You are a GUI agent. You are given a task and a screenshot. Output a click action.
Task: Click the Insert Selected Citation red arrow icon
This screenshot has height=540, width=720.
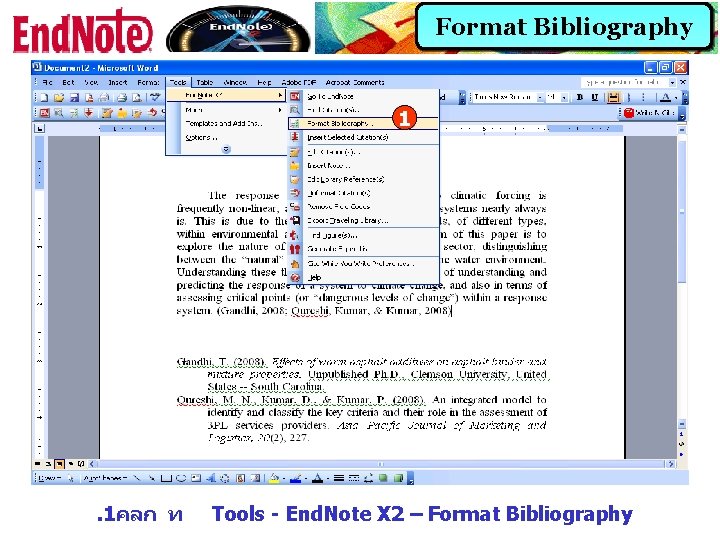(x=89, y=112)
